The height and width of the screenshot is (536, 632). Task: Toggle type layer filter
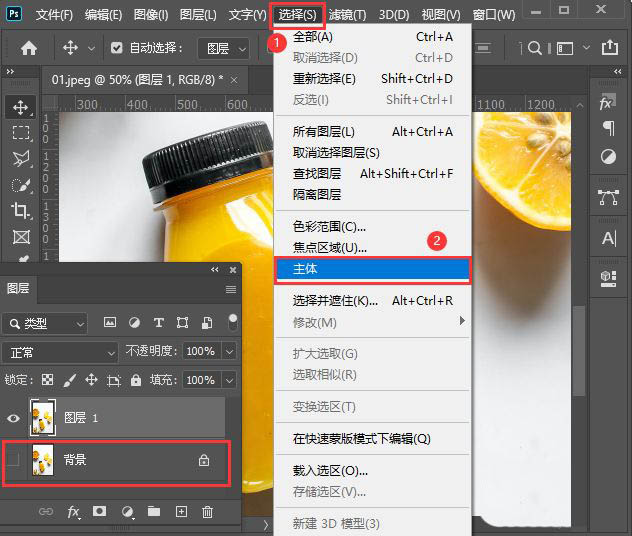pos(158,322)
